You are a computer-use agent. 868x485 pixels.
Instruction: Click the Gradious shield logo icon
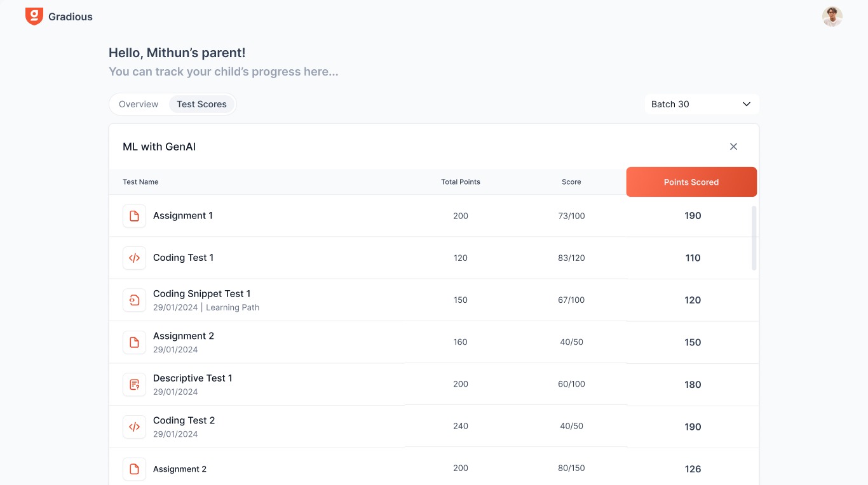(34, 17)
